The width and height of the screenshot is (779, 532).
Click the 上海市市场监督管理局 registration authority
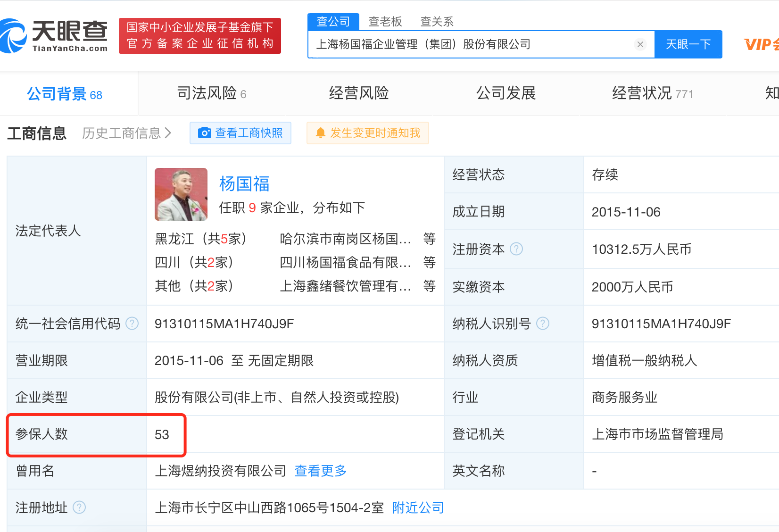(658, 434)
